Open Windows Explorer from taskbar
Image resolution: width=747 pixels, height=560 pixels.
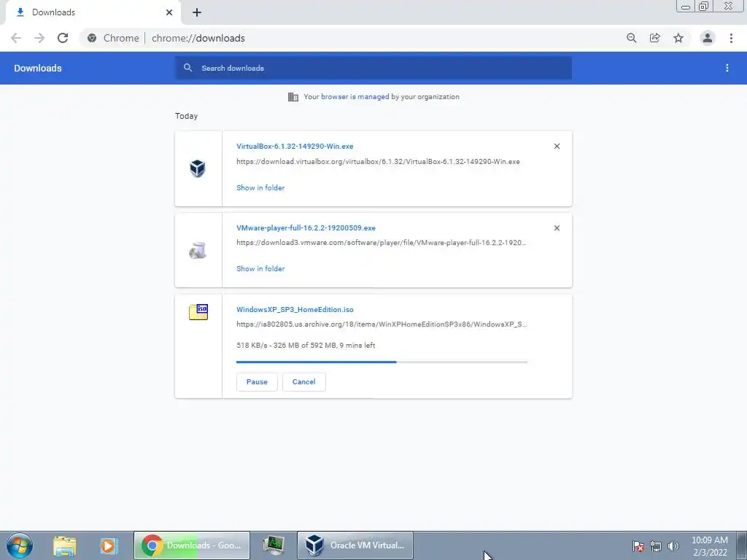click(x=64, y=545)
